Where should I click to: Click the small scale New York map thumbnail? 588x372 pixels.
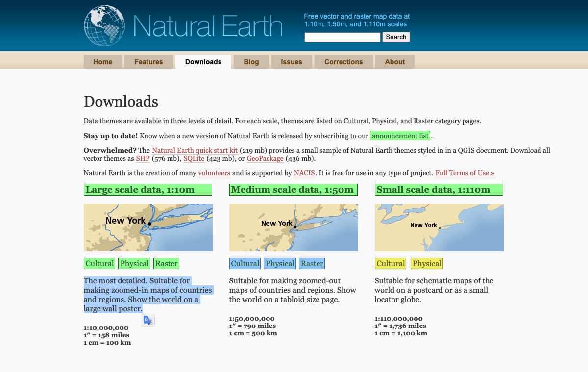(439, 228)
